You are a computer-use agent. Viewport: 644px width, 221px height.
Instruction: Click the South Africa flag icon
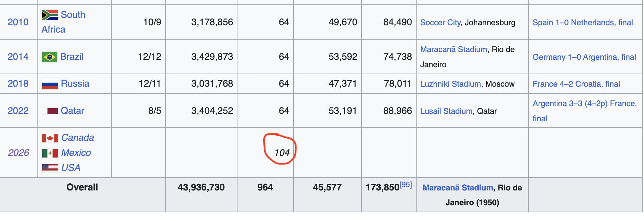coord(50,15)
